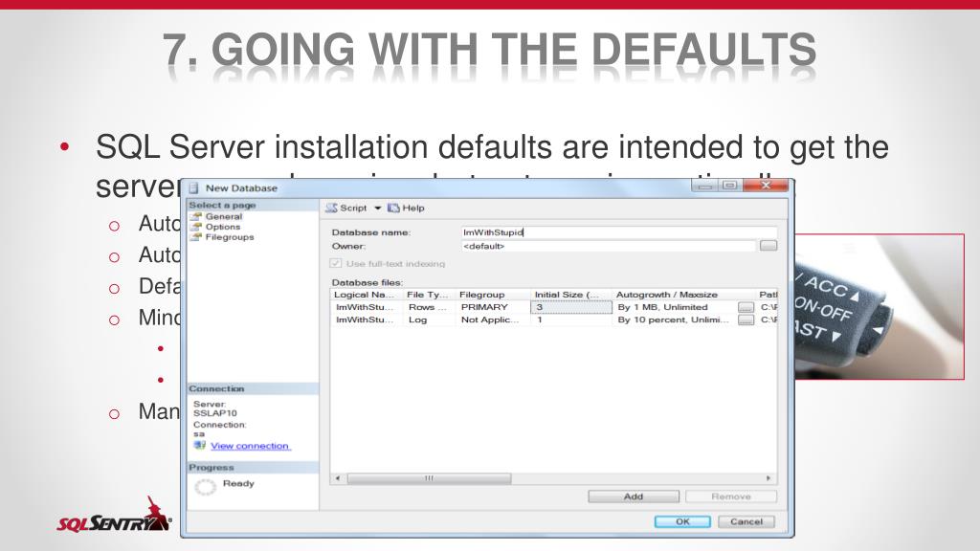
Task: Click the Initial Size column header
Action: point(570,295)
